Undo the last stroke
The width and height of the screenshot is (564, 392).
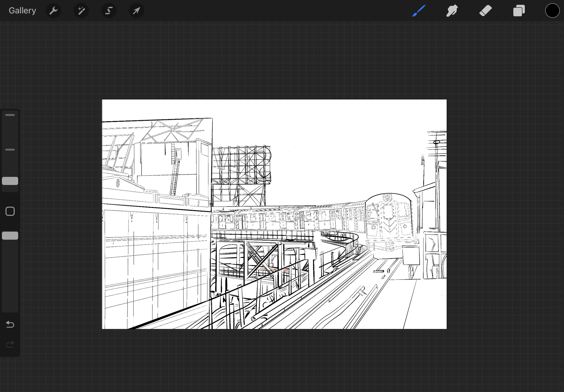click(x=10, y=324)
